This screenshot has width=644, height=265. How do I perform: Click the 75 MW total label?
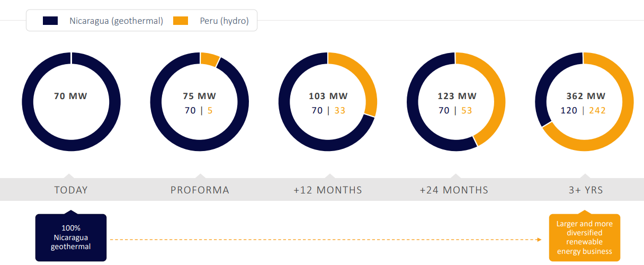pos(200,96)
